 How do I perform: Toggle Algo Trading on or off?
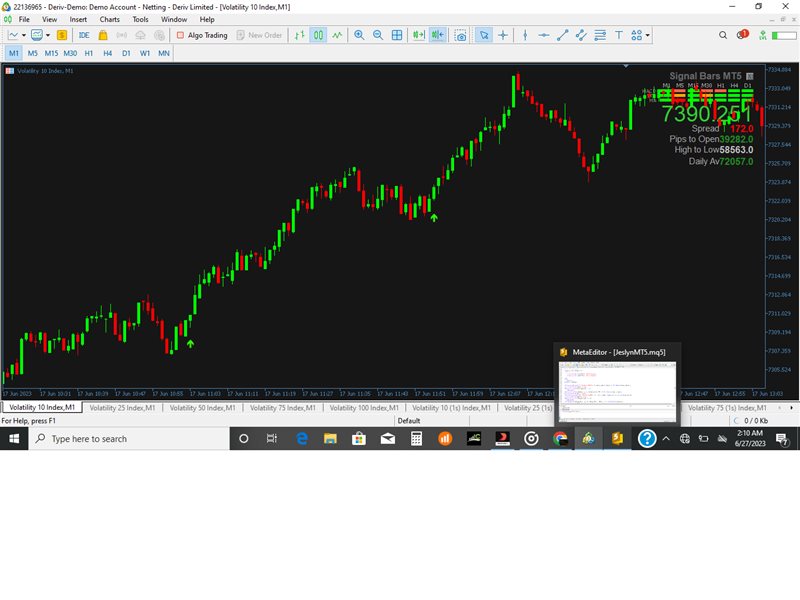[x=202, y=35]
